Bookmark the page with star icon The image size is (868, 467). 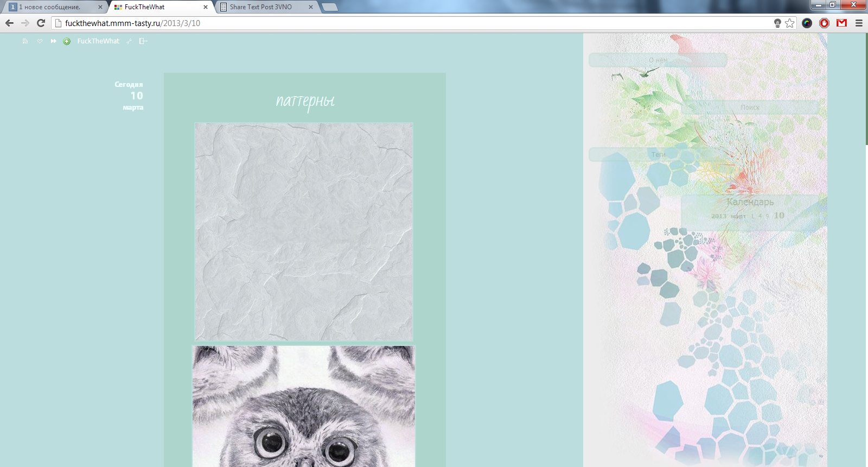pos(790,23)
